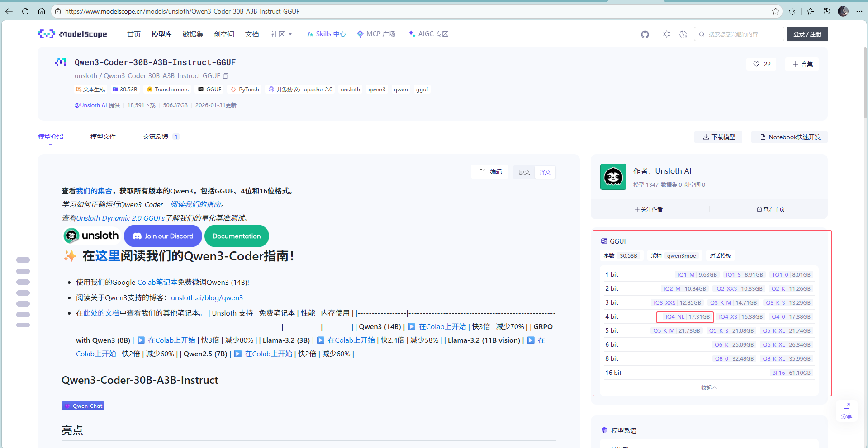Click Notebook快速开发 button
This screenshot has width=868, height=448.
click(789, 137)
